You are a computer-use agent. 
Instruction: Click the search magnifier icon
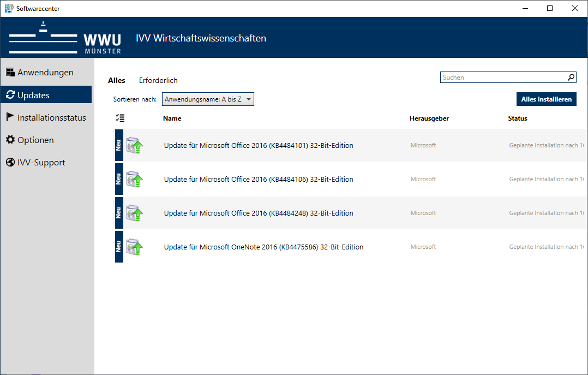(571, 78)
